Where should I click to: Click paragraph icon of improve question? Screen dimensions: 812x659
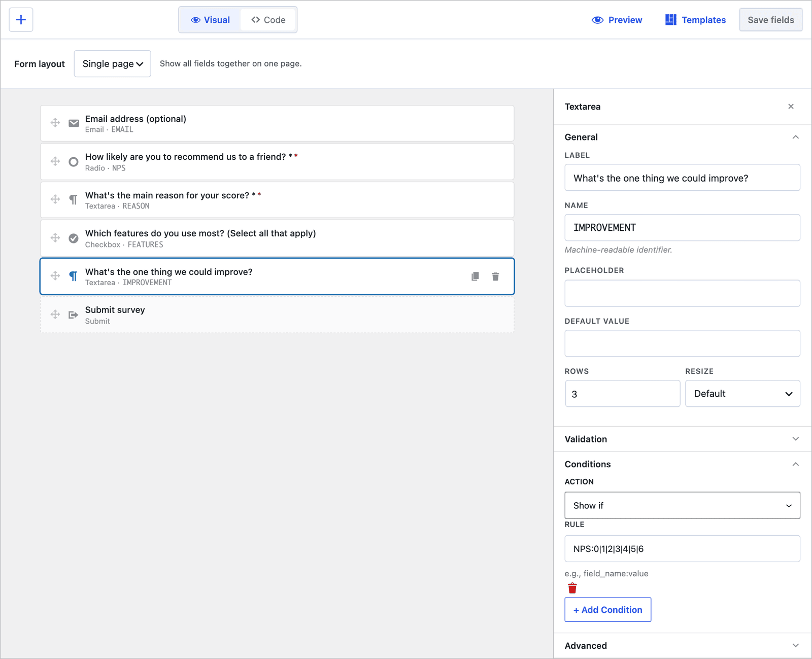[74, 276]
